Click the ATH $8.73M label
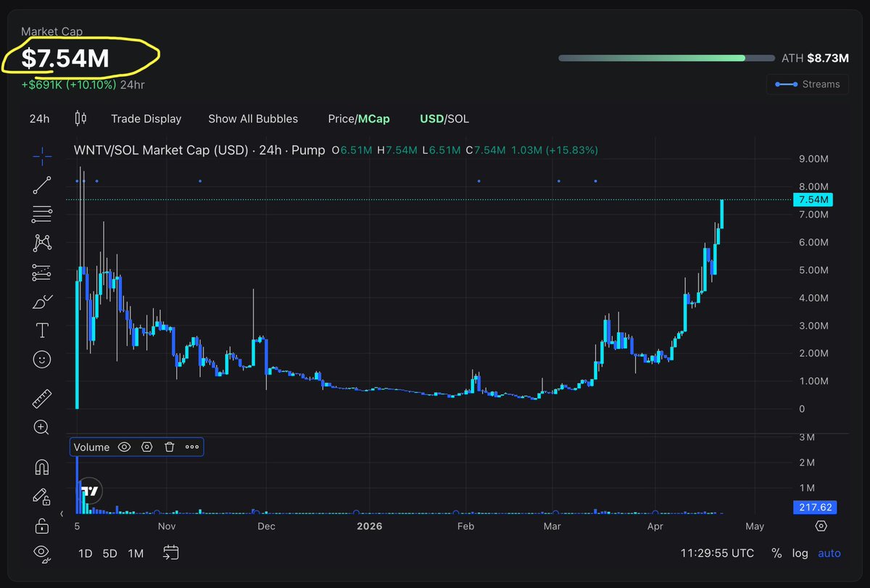 (x=815, y=58)
